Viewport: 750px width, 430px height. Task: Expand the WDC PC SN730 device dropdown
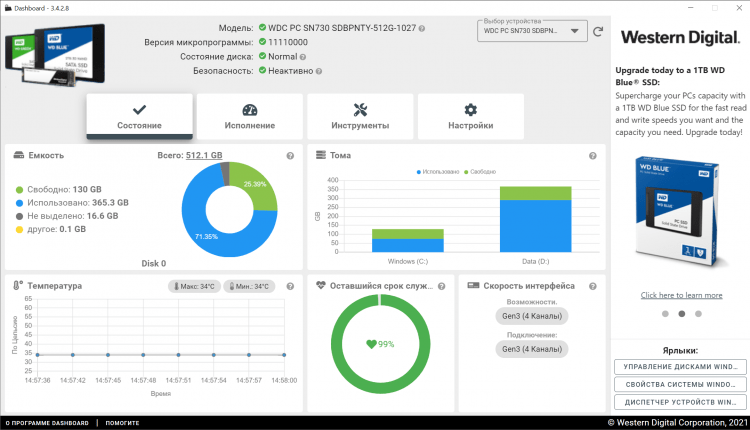[x=532, y=31]
